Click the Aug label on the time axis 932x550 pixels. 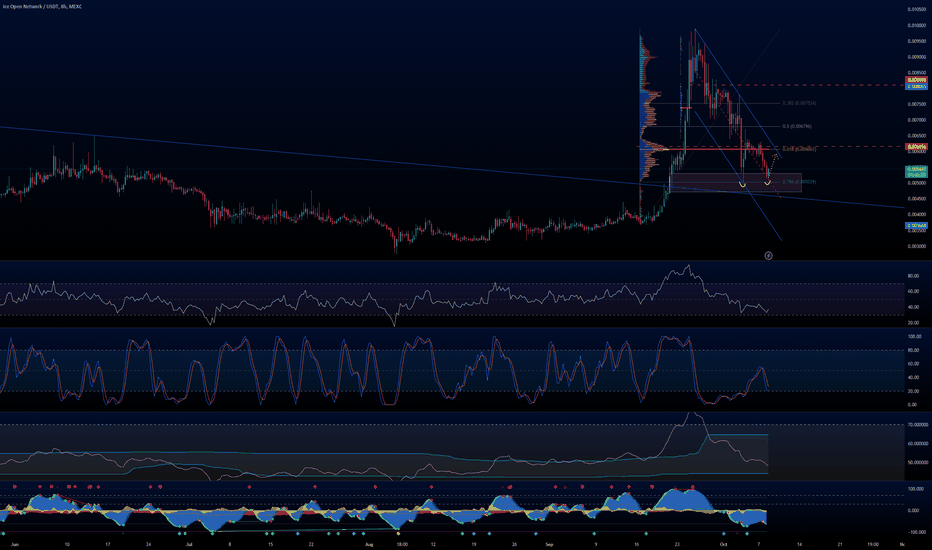coord(369,544)
